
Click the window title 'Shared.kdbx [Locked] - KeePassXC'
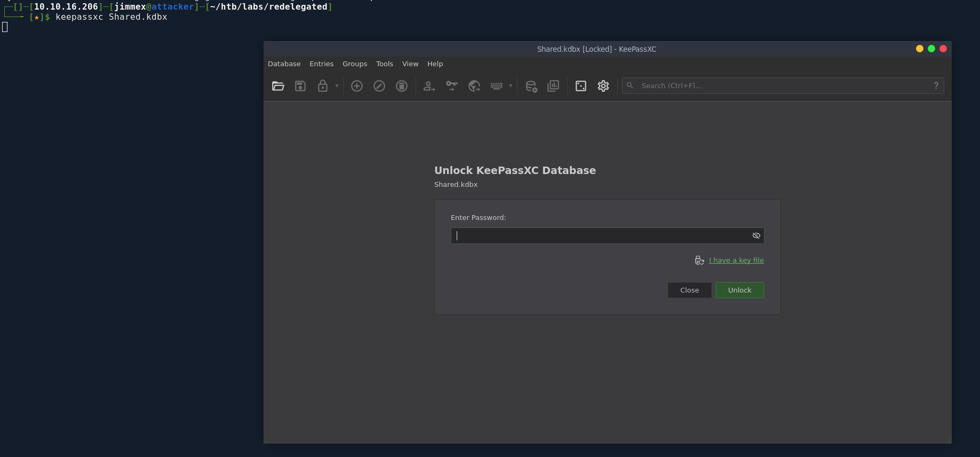tap(596, 49)
